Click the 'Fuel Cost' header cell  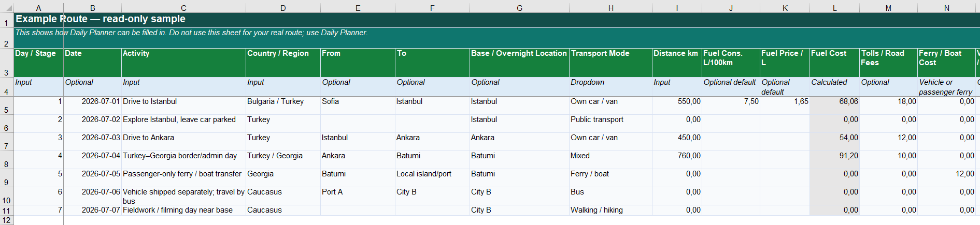[x=834, y=63]
